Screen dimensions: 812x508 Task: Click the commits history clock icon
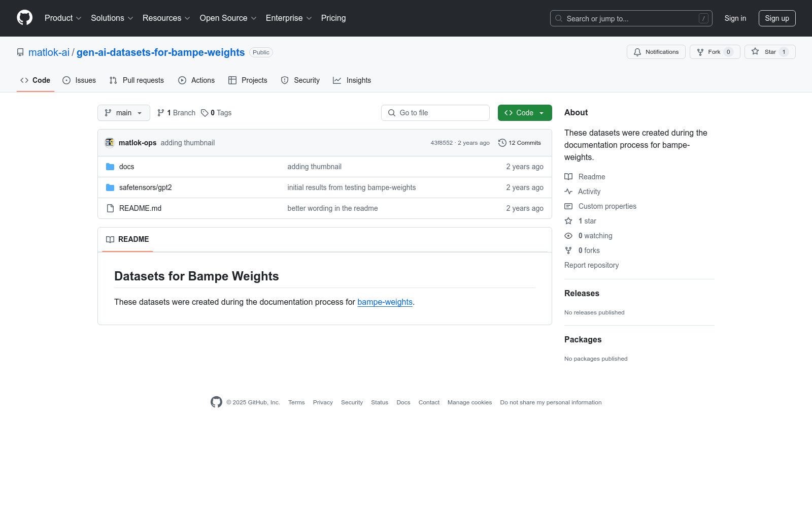[502, 143]
